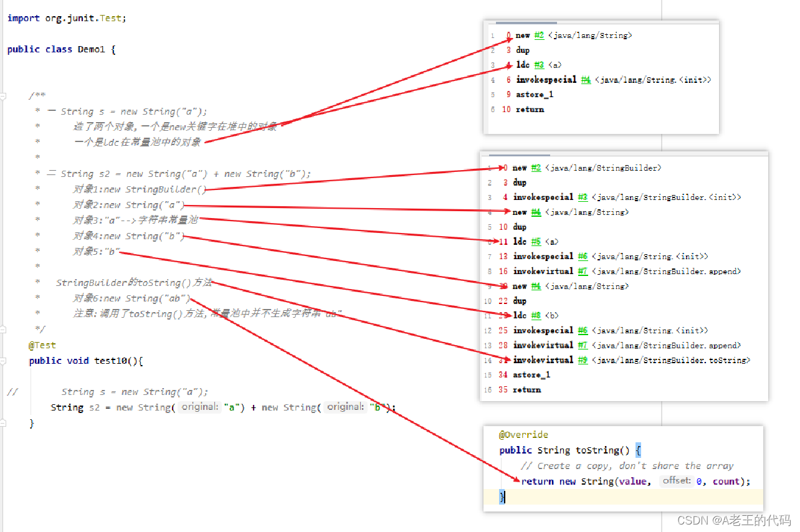Click 'dup' at offset 22 in second panel
This screenshot has height=532, width=800.
point(520,301)
